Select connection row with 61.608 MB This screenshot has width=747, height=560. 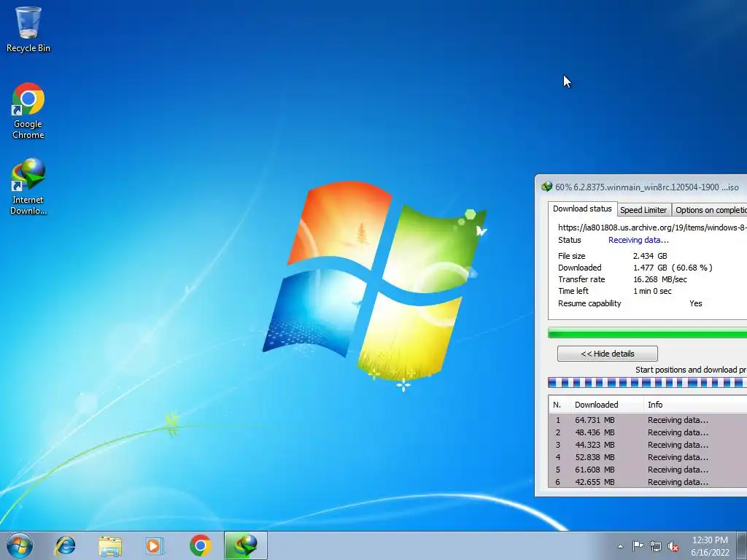click(x=648, y=470)
